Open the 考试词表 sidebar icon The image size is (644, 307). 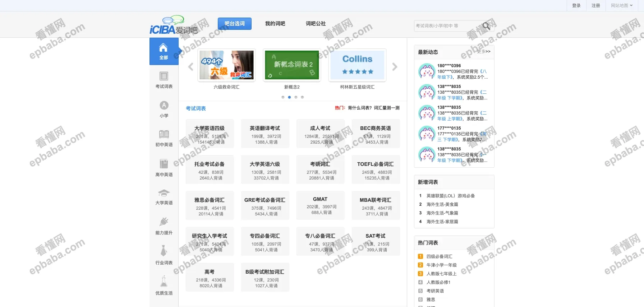click(164, 80)
